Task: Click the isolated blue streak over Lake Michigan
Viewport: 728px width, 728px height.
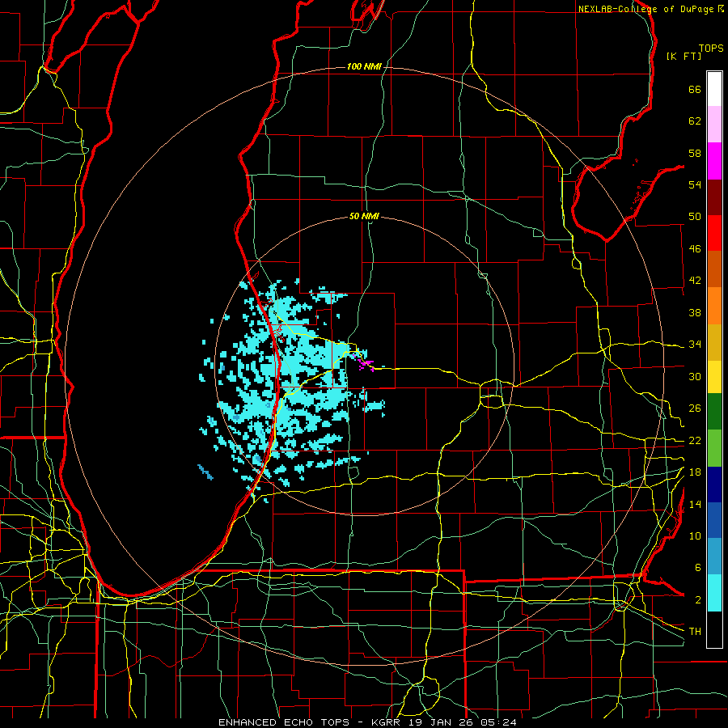Action: pos(205,472)
